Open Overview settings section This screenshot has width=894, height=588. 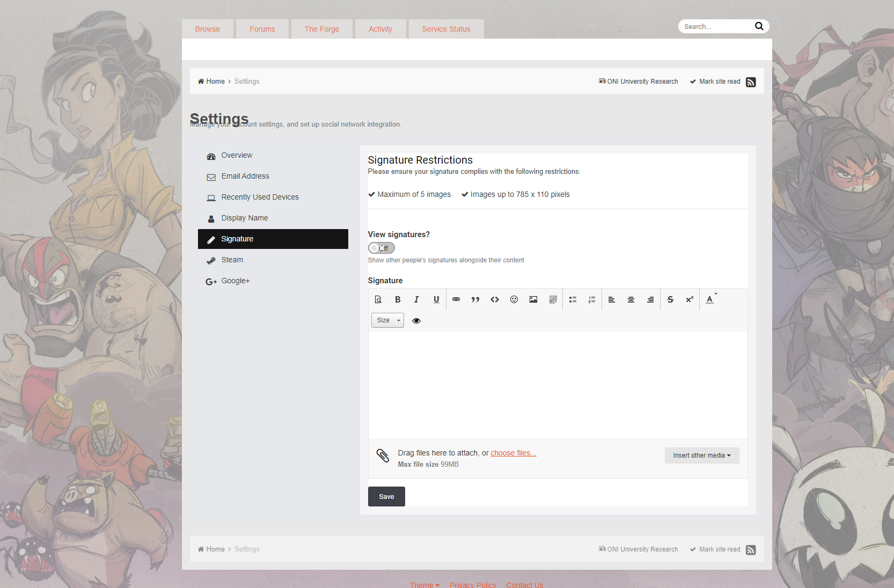click(x=273, y=156)
